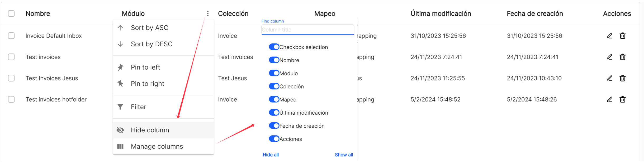Edit Invoice Default Inbox with pencil icon
Screen dimensions: 644x162
609,36
